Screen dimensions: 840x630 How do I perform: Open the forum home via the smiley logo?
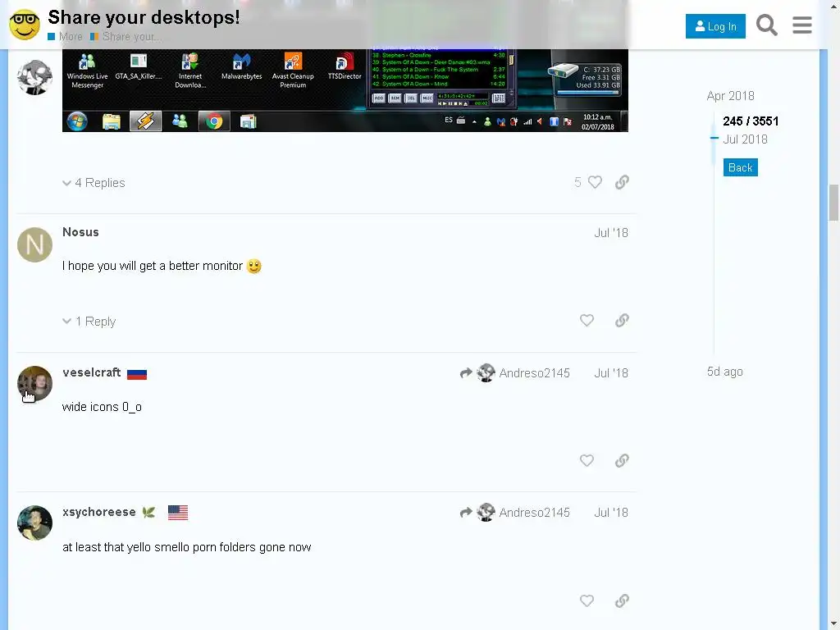25,25
